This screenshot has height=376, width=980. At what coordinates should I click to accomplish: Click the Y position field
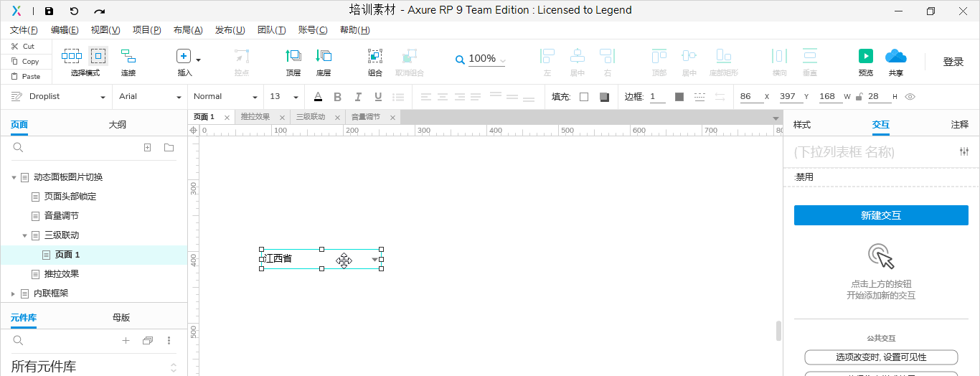[x=789, y=97]
